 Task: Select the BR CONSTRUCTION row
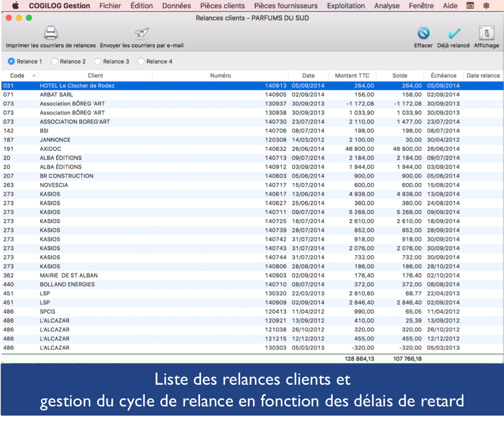click(252, 176)
